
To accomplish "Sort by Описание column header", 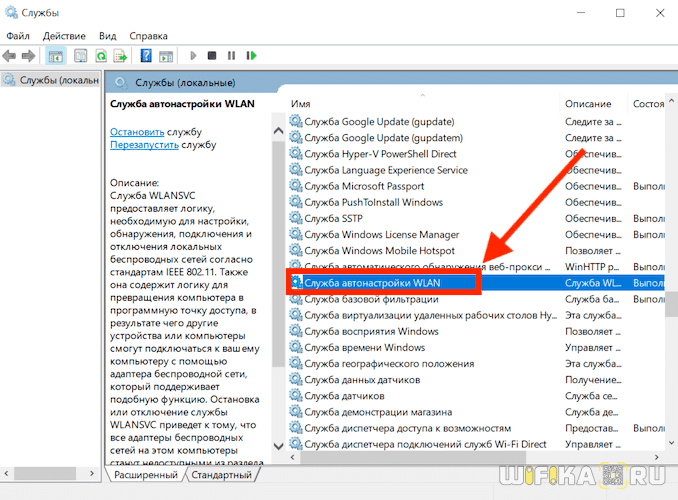I will [588, 104].
